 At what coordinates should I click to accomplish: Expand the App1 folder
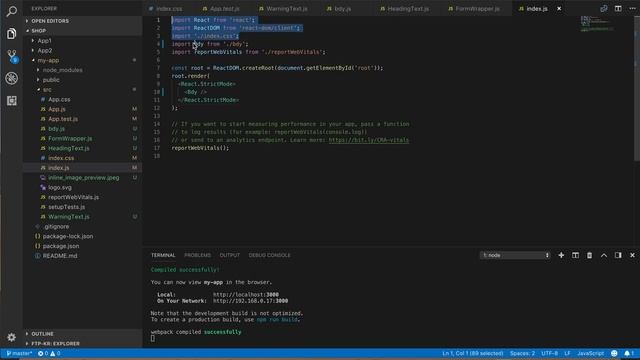44,41
